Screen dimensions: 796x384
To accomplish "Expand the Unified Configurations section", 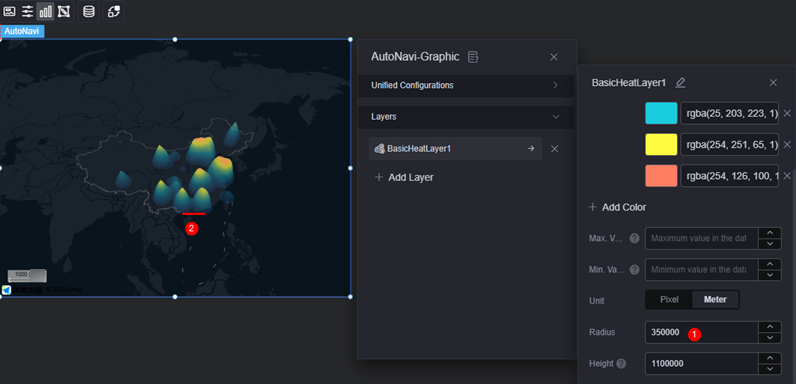I will (466, 85).
